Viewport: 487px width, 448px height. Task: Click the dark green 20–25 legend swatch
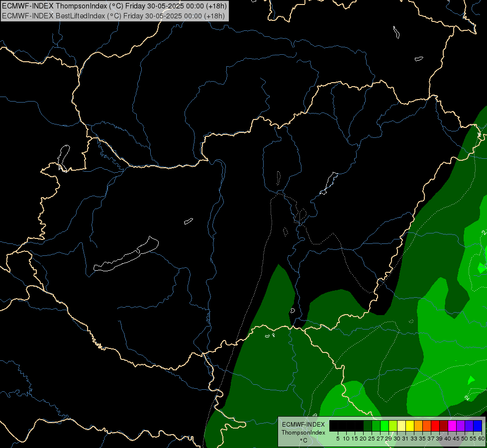click(368, 426)
